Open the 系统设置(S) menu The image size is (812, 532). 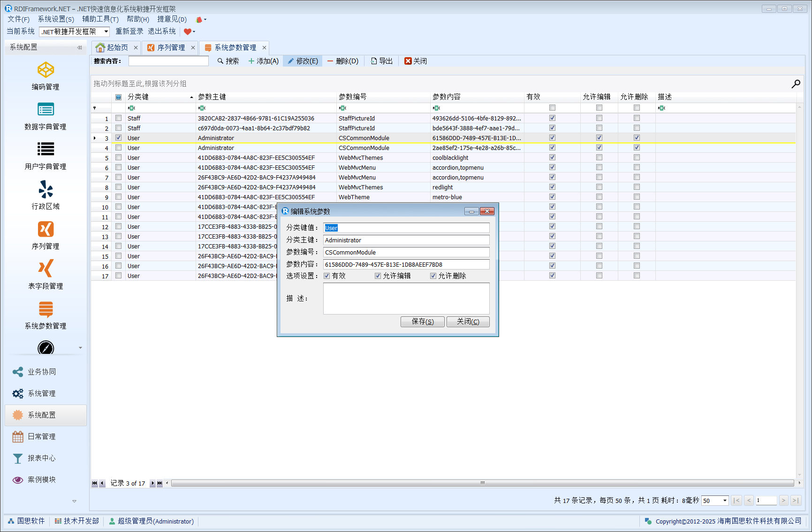click(56, 19)
